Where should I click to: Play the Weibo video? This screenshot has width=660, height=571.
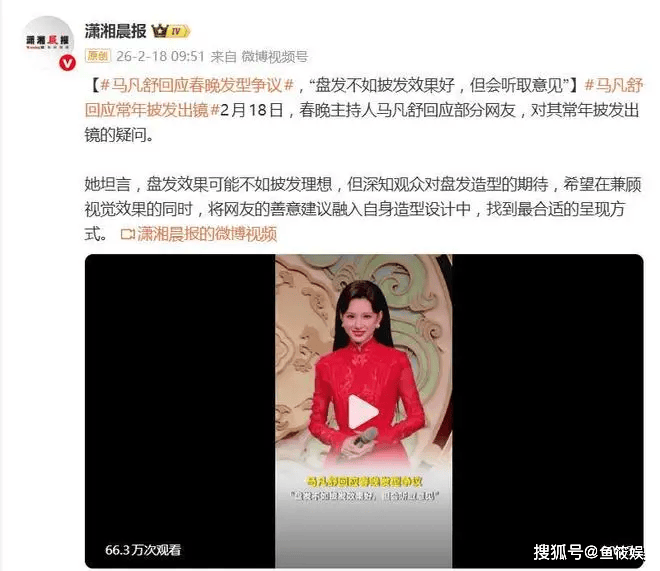pos(363,412)
